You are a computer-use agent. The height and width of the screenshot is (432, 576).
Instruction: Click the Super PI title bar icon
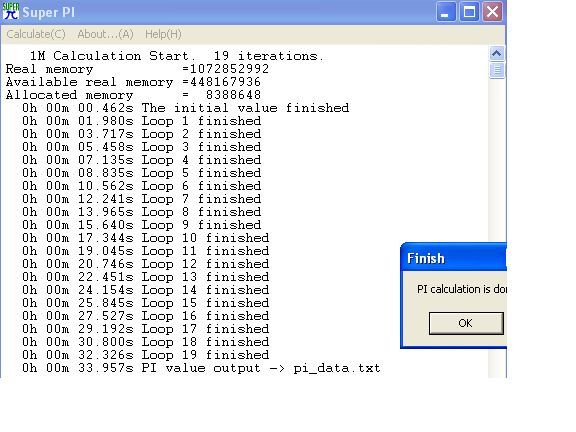tap(11, 12)
